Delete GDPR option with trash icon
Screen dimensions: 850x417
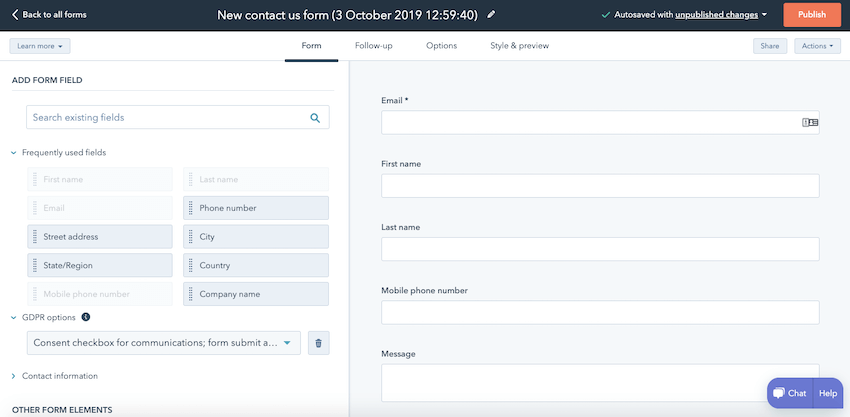[x=319, y=343]
